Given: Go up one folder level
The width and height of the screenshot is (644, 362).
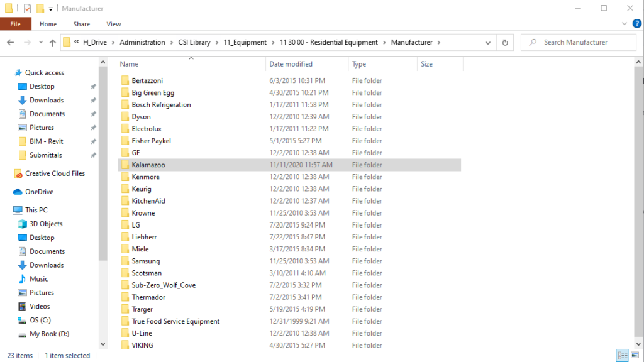Looking at the screenshot, I should (x=53, y=42).
